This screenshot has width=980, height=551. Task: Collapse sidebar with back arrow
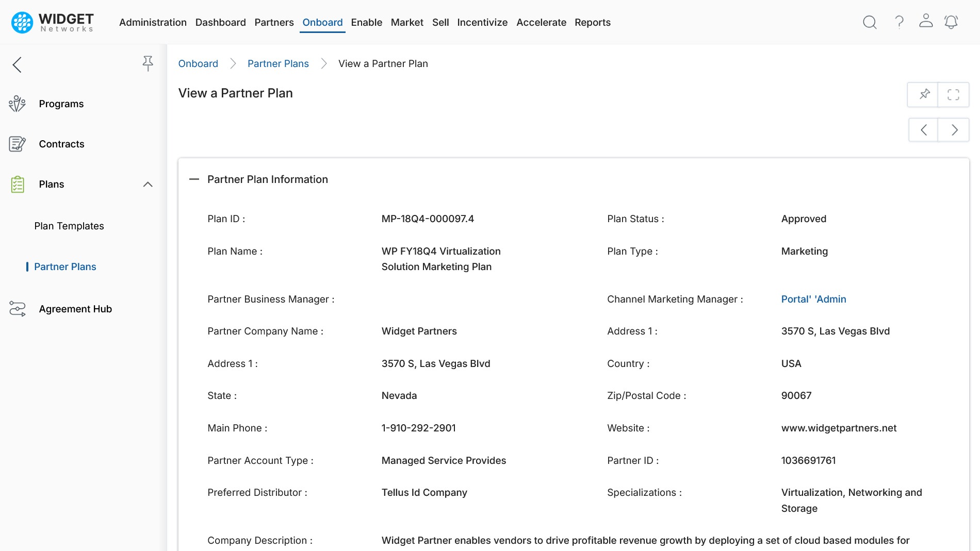pos(17,64)
